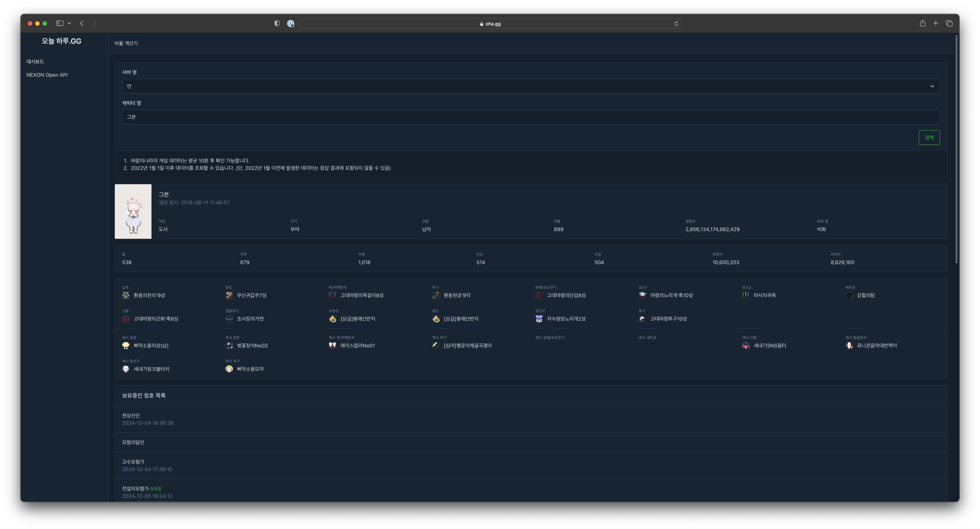980x529 pixels.
Task: Click Safari's privacy shield icon
Action: click(x=277, y=24)
